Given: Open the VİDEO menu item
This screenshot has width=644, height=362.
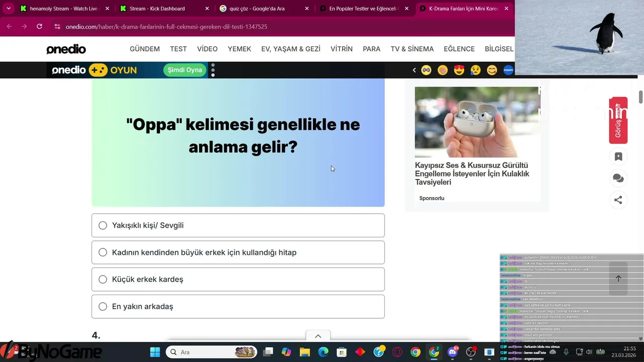Looking at the screenshot, I should tap(207, 49).
